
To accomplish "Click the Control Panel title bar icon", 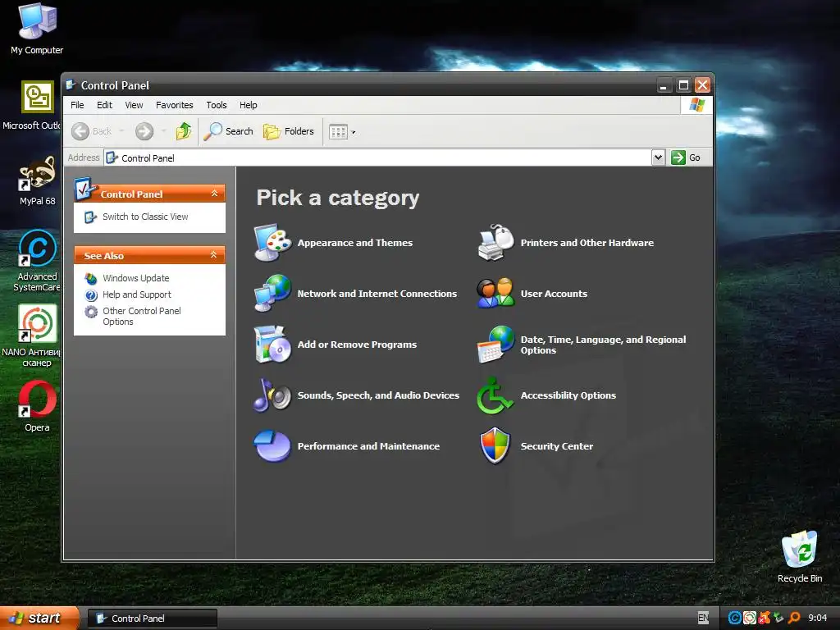I will pos(71,84).
